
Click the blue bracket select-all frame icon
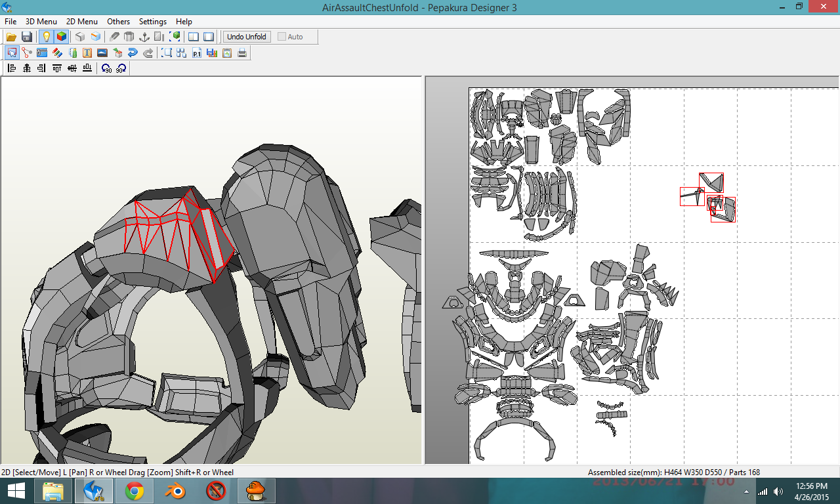[167, 52]
